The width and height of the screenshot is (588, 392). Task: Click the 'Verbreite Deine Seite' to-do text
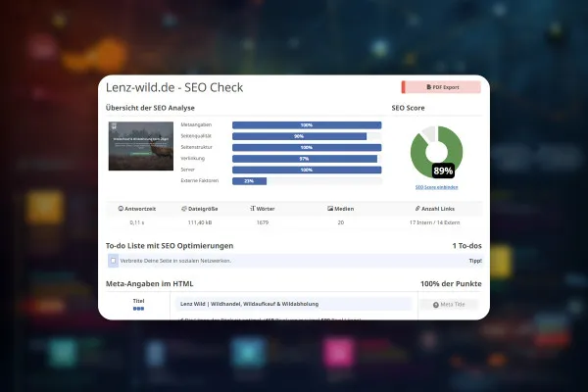tap(175, 261)
